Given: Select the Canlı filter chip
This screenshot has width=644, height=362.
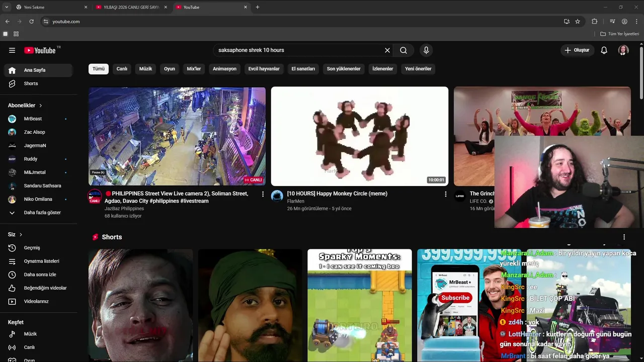Looking at the screenshot, I should 122,69.
